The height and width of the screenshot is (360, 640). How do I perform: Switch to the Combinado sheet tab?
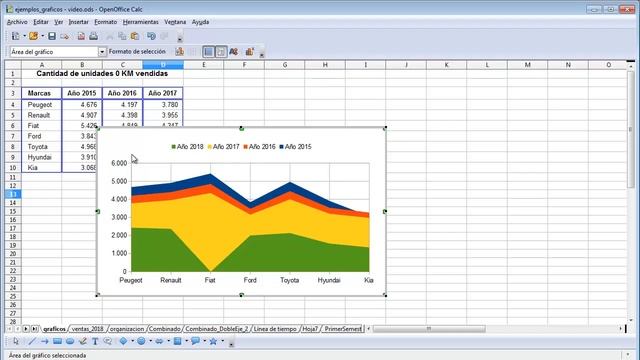[164, 329]
